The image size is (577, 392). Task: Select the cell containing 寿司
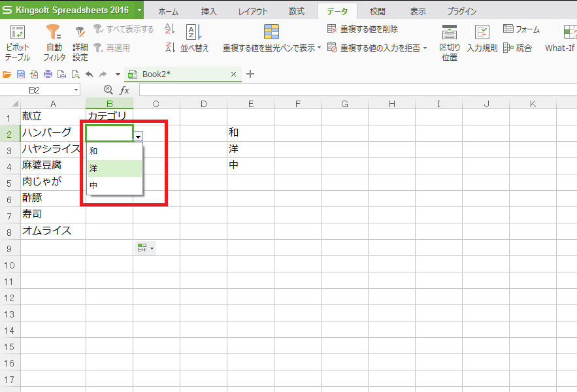point(53,215)
